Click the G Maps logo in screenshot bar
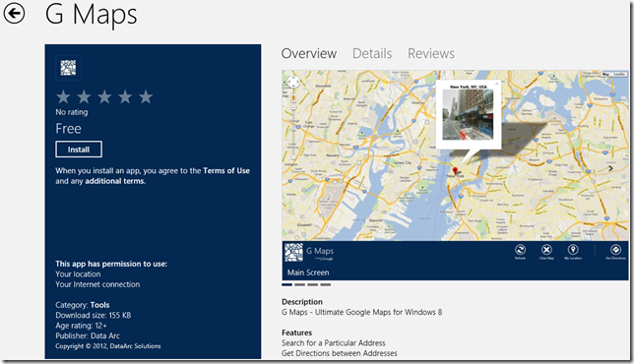The height and width of the screenshot is (364, 634). pyautogui.click(x=293, y=253)
